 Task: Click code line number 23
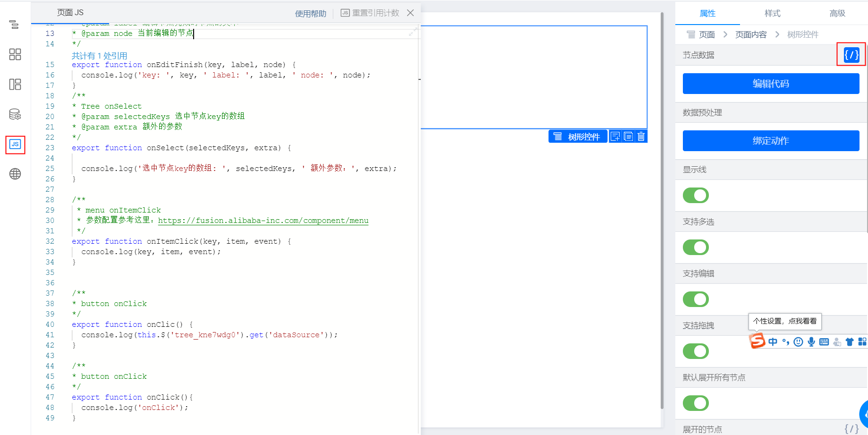click(50, 148)
